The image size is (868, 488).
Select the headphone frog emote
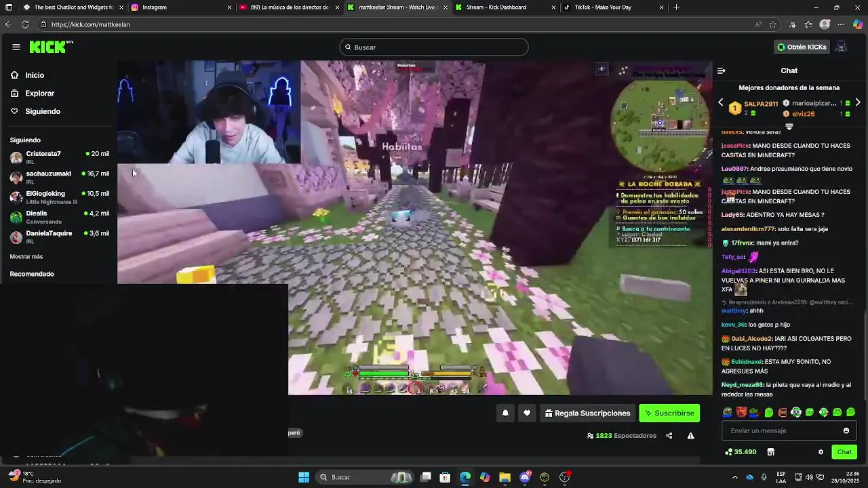(796, 412)
